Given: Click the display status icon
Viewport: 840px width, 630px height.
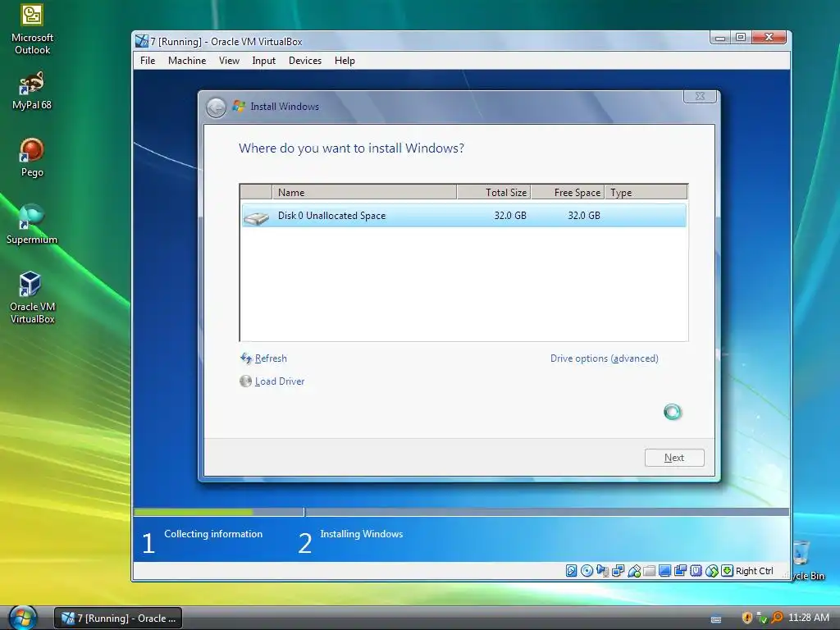Looking at the screenshot, I should (x=664, y=571).
